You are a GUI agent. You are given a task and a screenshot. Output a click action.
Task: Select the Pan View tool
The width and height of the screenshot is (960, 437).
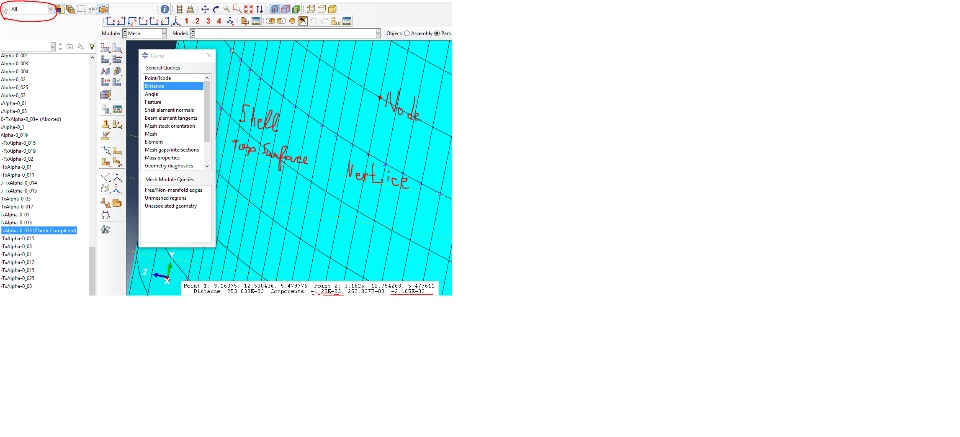(204, 9)
